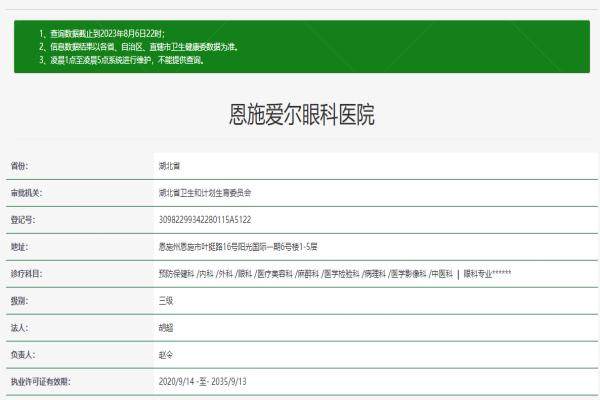
Task: Select 湖北省卫生和计划生育委员会 value
Action: tap(205, 193)
